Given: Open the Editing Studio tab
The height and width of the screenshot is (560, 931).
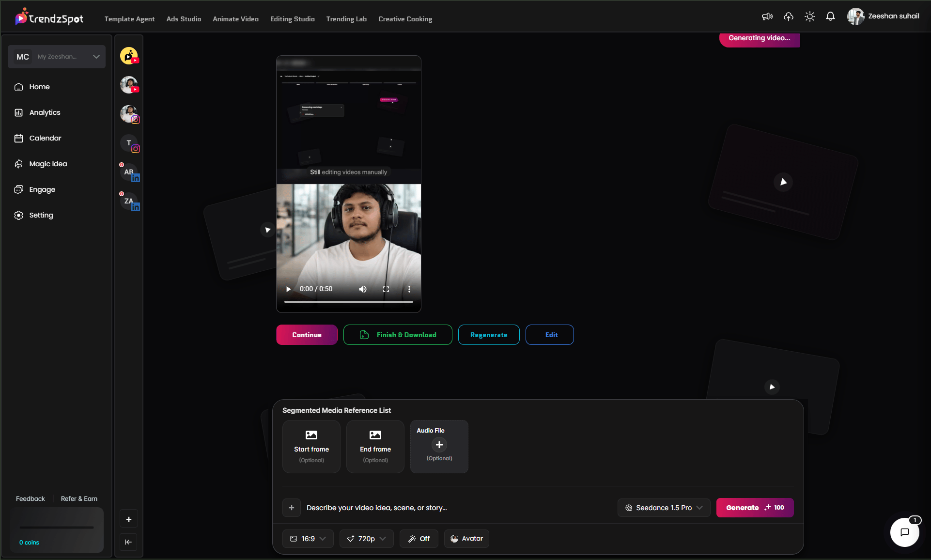Looking at the screenshot, I should 293,19.
